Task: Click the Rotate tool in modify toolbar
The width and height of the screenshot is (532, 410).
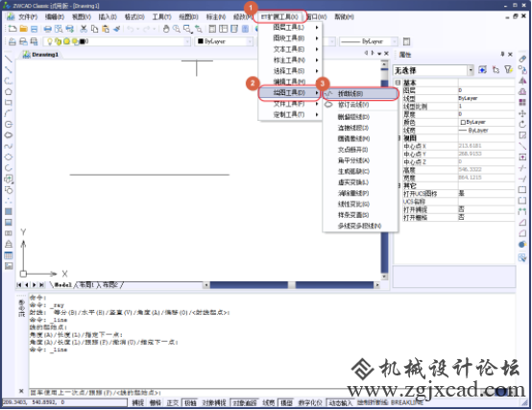Action: [522, 124]
